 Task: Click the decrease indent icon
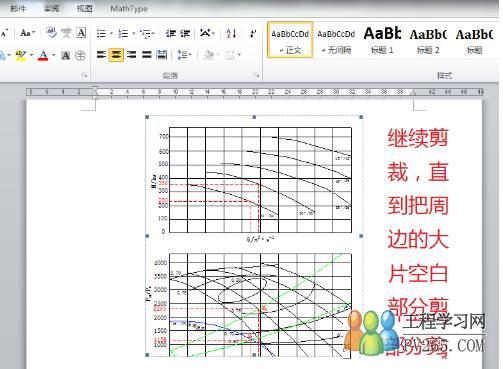pos(171,33)
